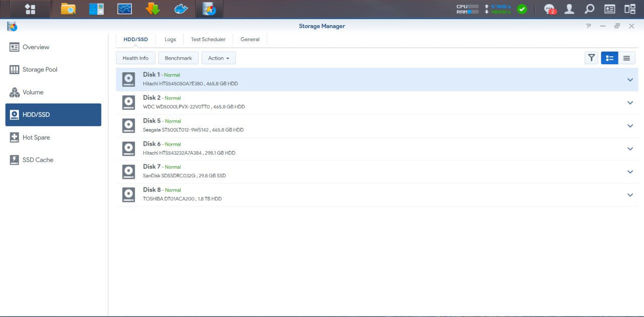Select the SanDisk SDSSDRC032G description text
The image size is (644, 317).
tap(184, 176)
